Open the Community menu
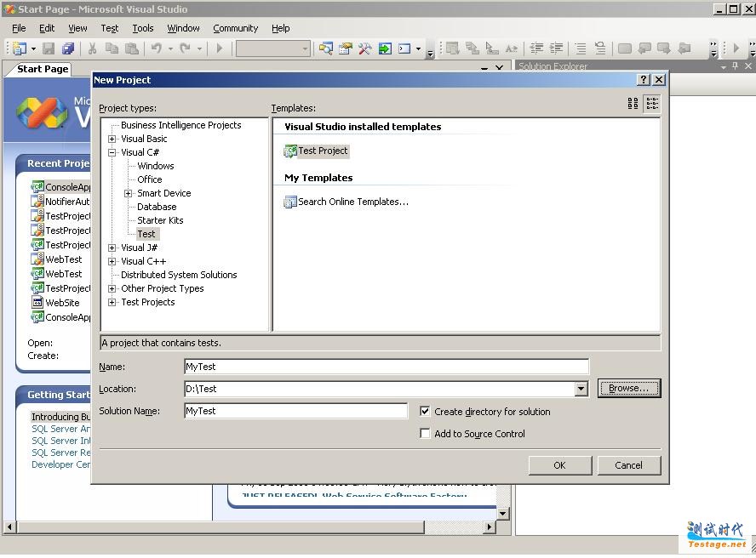Viewport: 756px width, 558px height. click(x=235, y=28)
